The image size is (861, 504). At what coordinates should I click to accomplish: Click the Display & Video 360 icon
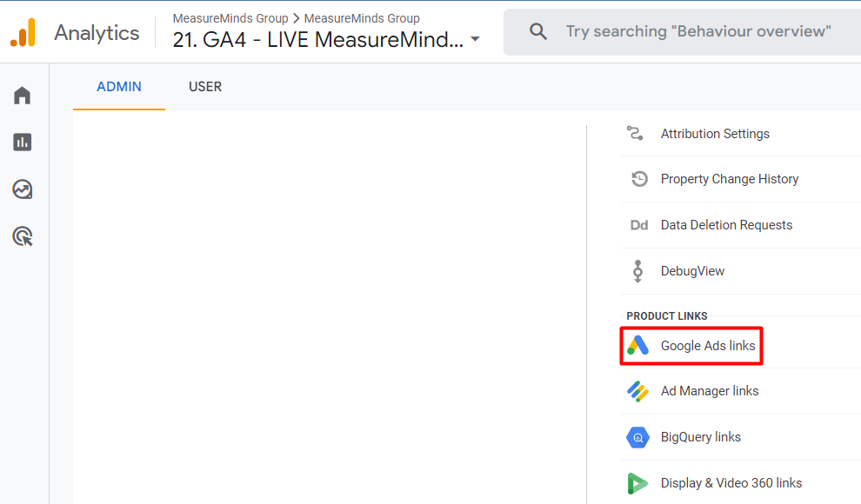click(x=637, y=483)
